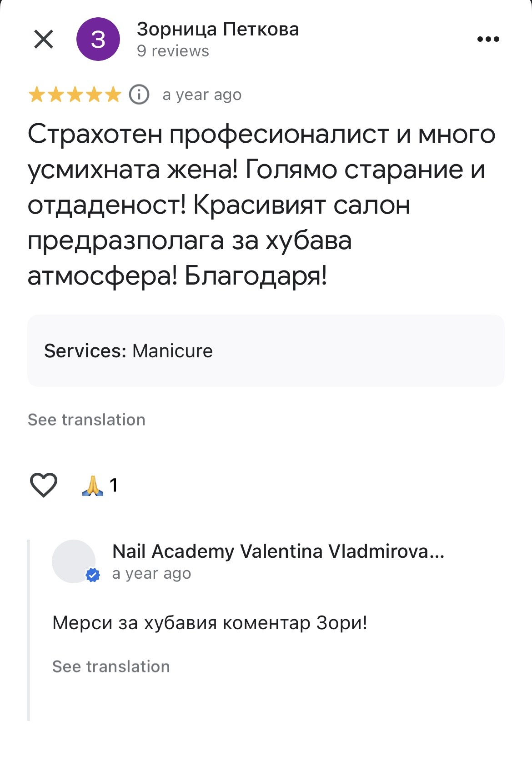Click the purple "З" reviewer avatar
The width and height of the screenshot is (532, 771).
click(98, 39)
